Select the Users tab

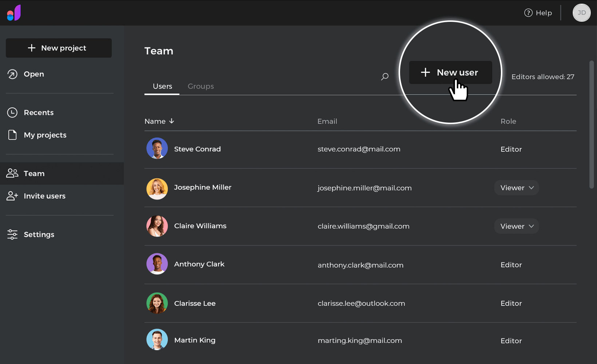[162, 86]
